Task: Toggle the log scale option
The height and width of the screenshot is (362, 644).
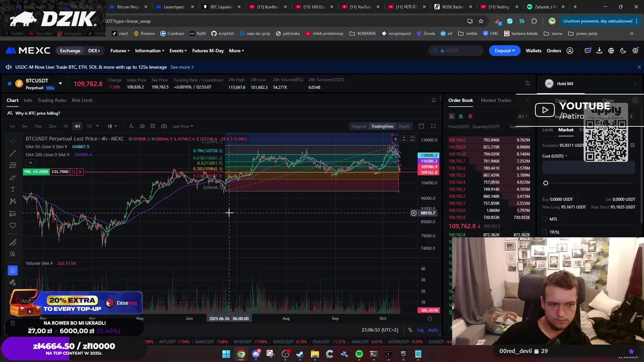Action: [421, 330]
